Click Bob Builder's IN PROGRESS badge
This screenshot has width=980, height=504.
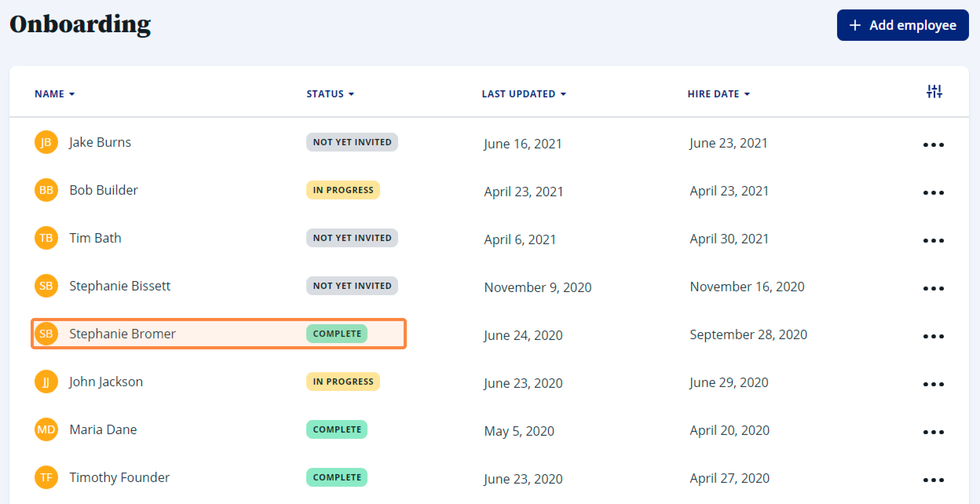point(343,190)
